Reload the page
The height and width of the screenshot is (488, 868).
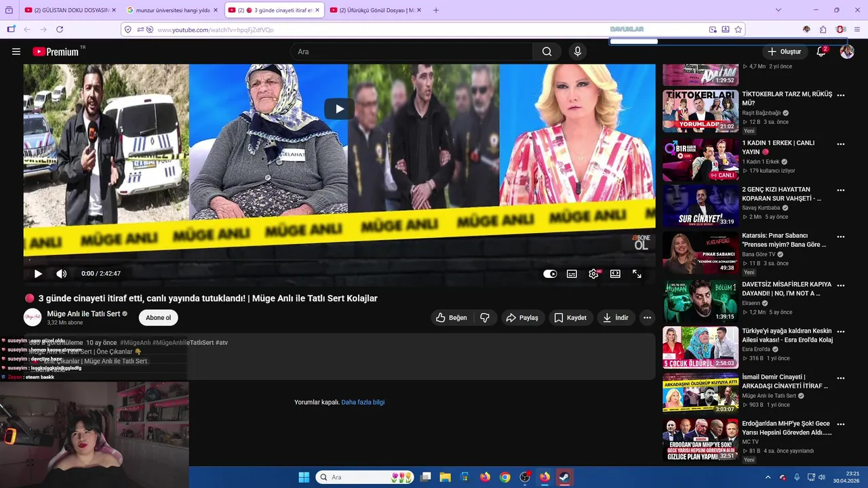pos(60,30)
